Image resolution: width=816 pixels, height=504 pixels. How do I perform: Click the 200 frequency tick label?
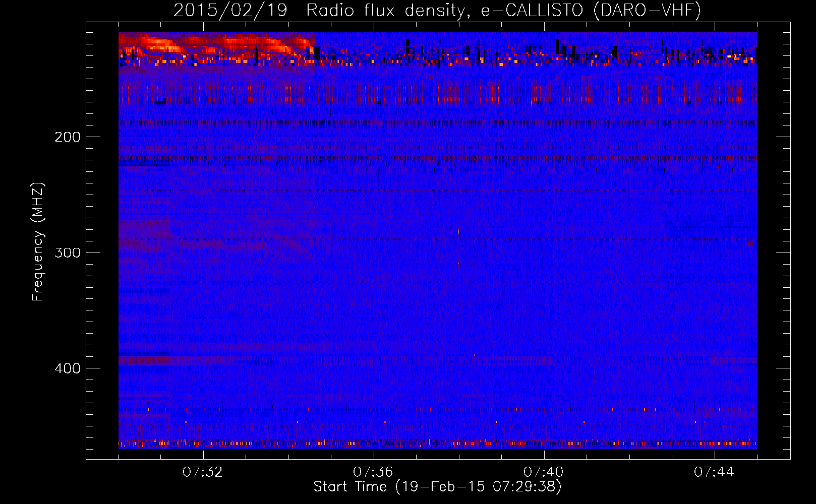[68, 137]
